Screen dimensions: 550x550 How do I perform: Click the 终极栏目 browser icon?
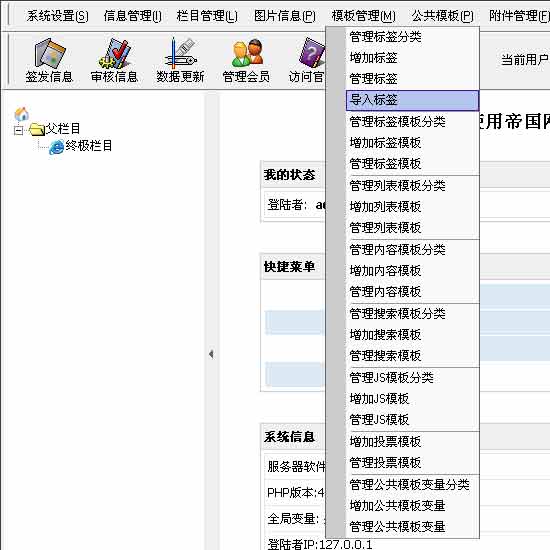point(56,147)
